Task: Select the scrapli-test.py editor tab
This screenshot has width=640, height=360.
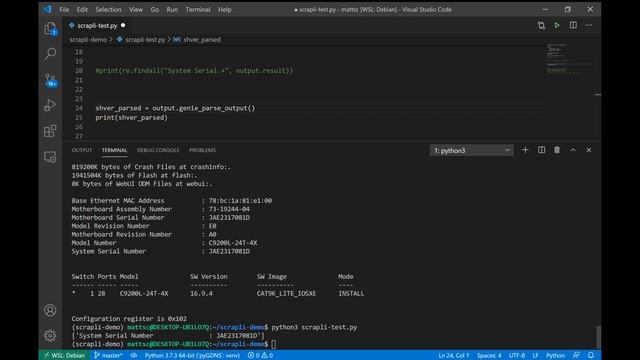Action: click(x=97, y=25)
